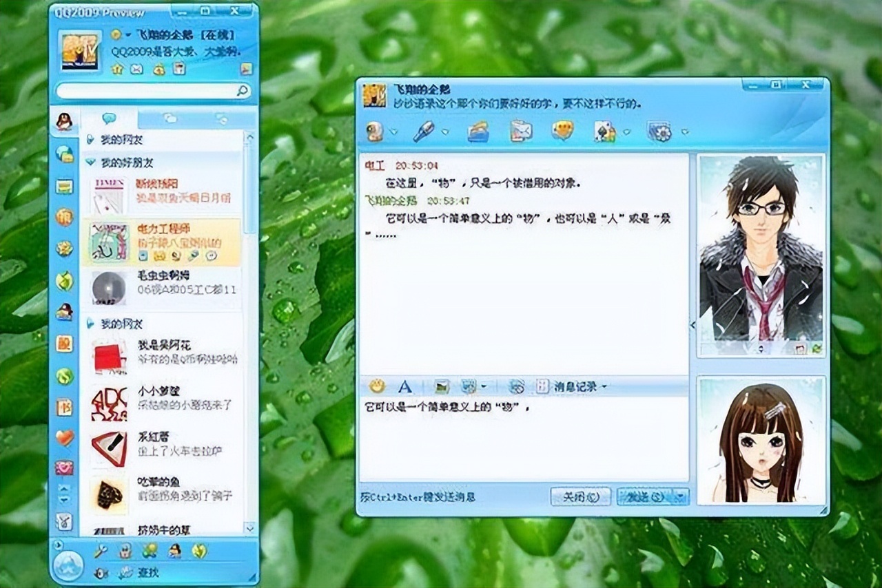Viewport: 882px width, 588px height.
Task: Open the emoticon picker in the chat input toolbar
Action: tap(377, 386)
